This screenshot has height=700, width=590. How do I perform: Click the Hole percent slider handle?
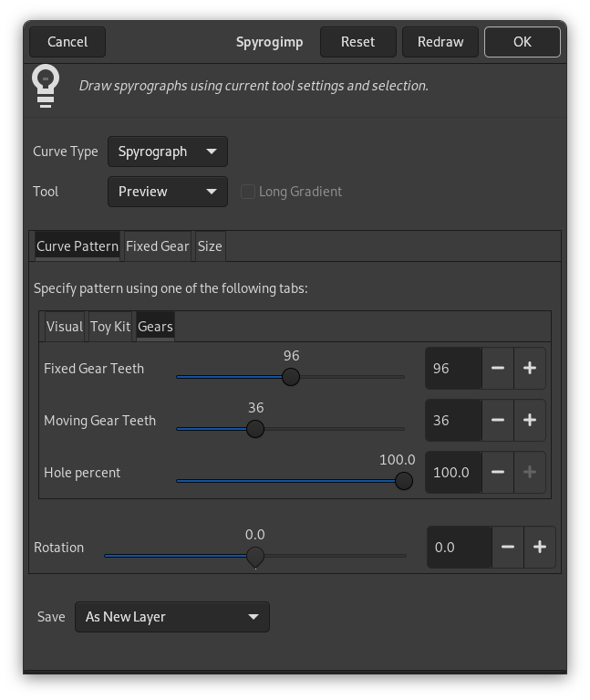pos(403,481)
